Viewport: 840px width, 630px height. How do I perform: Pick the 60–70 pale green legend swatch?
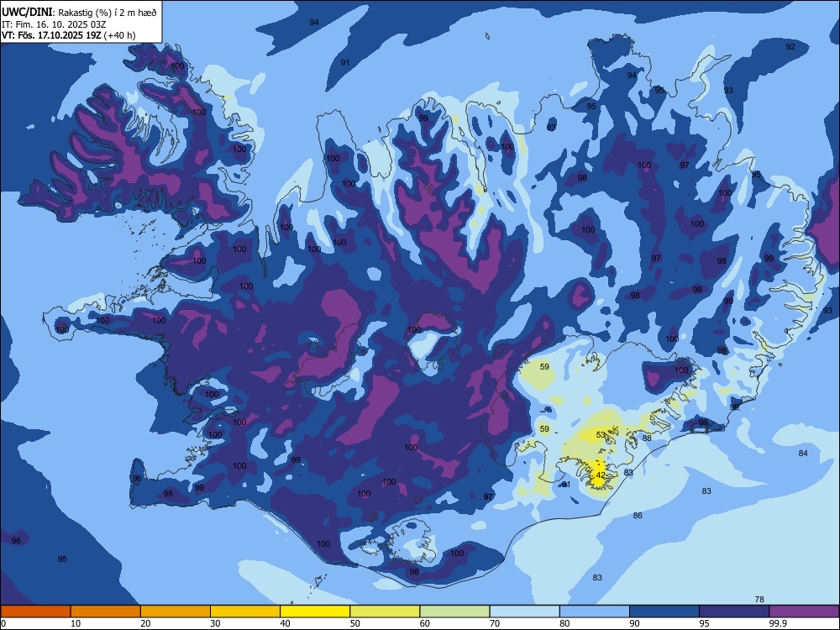tap(454, 612)
